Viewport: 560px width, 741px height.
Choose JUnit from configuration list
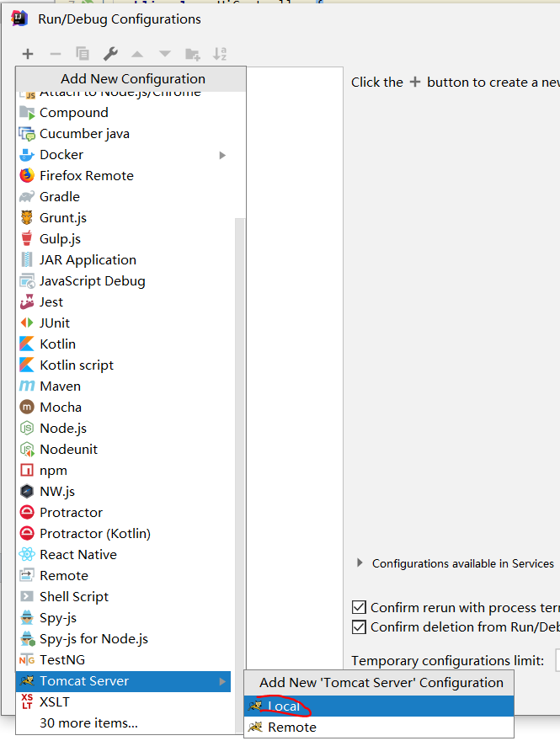(x=55, y=323)
